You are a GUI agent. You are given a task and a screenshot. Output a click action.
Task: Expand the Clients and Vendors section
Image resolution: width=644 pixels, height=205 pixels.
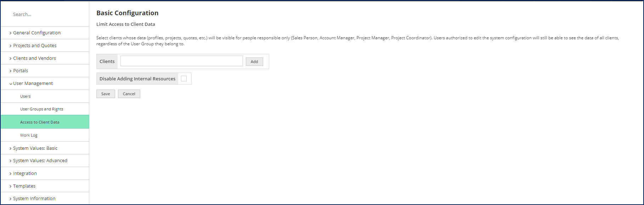45,58
